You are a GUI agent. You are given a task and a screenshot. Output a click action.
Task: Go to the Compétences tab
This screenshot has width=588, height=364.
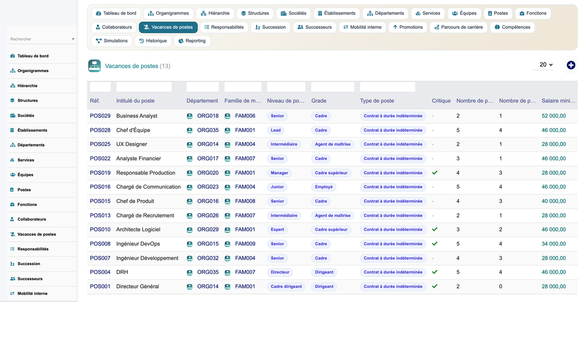pyautogui.click(x=513, y=27)
